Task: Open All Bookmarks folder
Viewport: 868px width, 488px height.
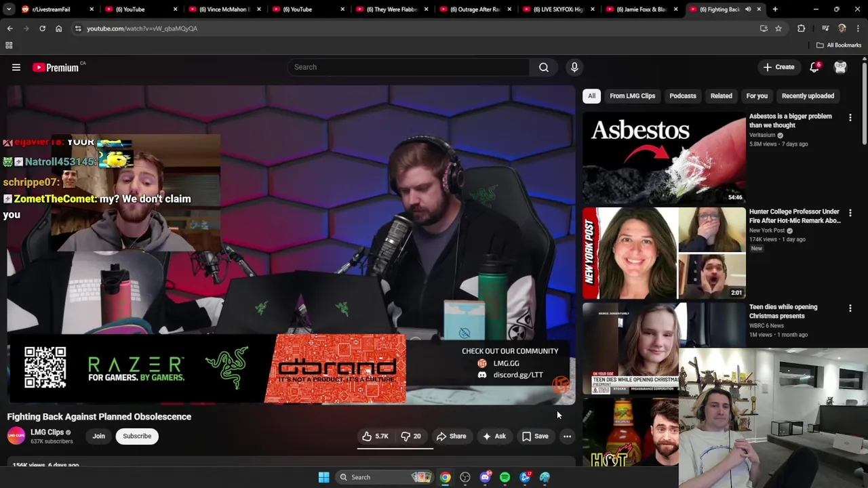Action: point(839,45)
